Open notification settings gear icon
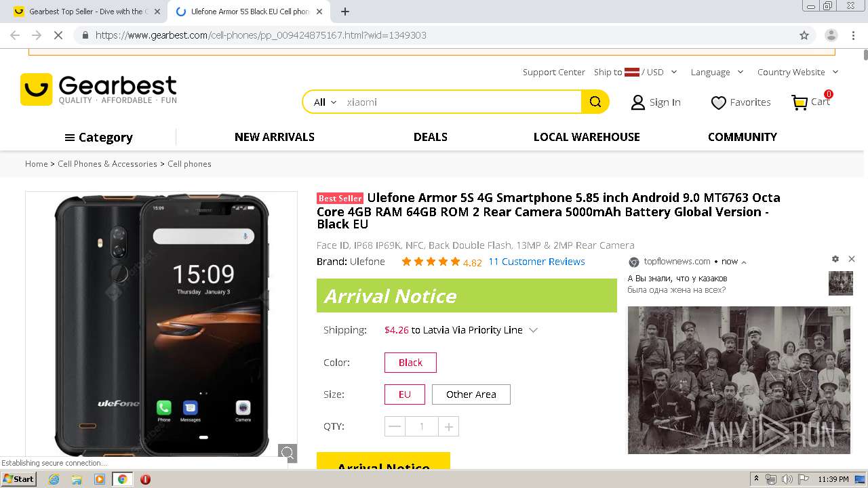Screen dimensions: 868x488 click(835, 259)
